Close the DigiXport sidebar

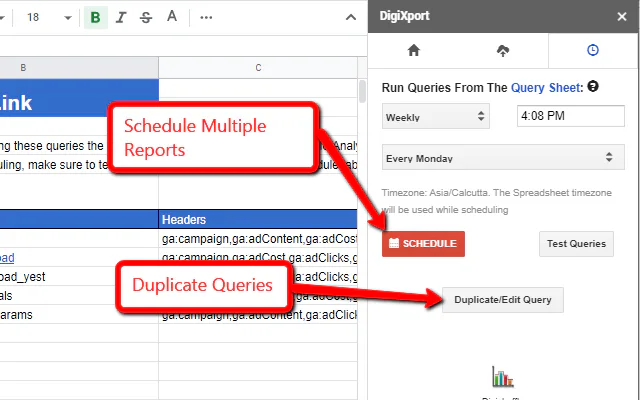tap(622, 16)
